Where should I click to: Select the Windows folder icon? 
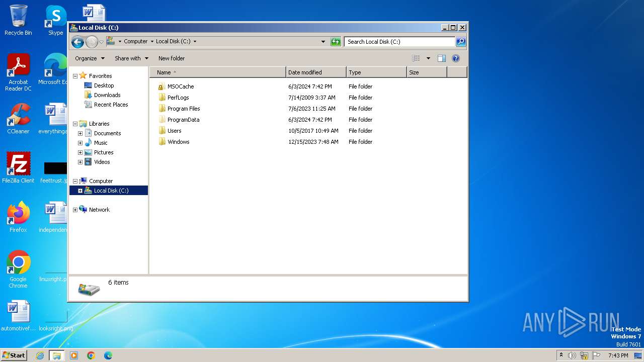(162, 142)
